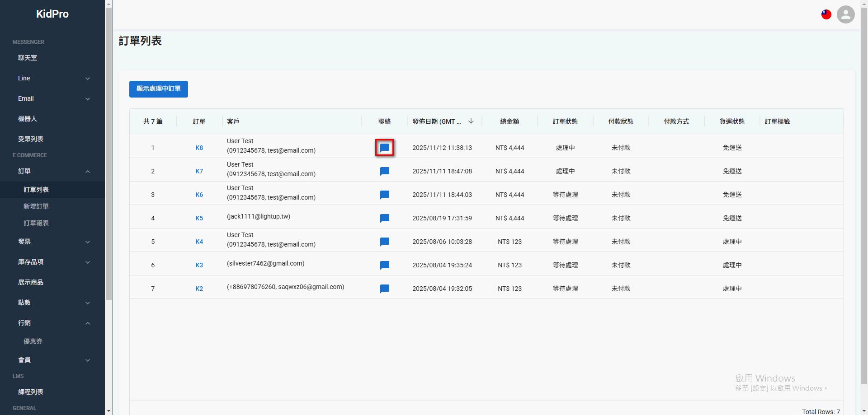
Task: Open chat for order K2
Action: pyautogui.click(x=385, y=289)
